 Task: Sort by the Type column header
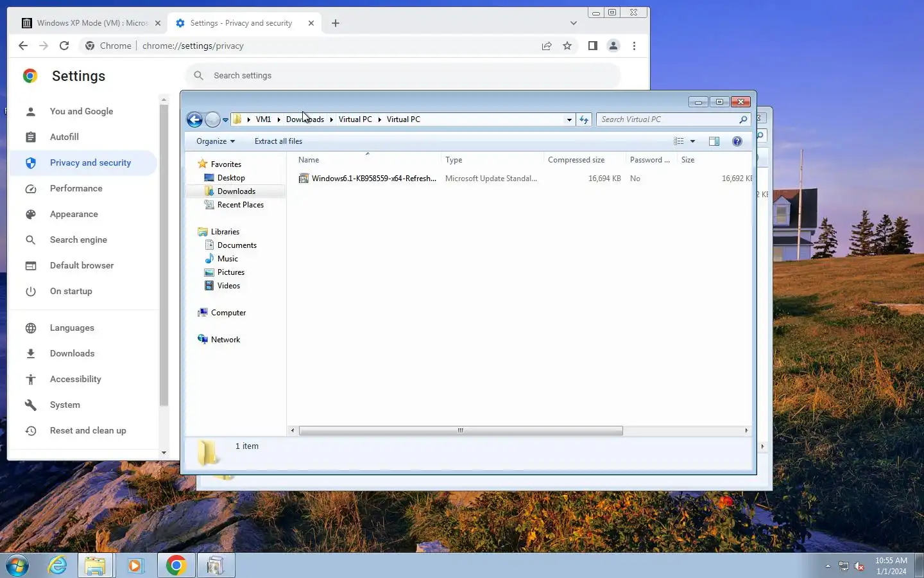click(x=492, y=160)
